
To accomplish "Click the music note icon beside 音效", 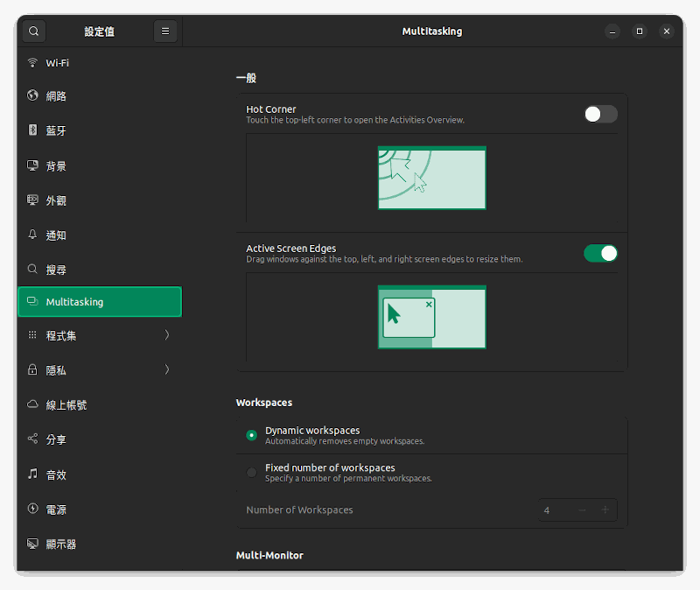I will (32, 474).
